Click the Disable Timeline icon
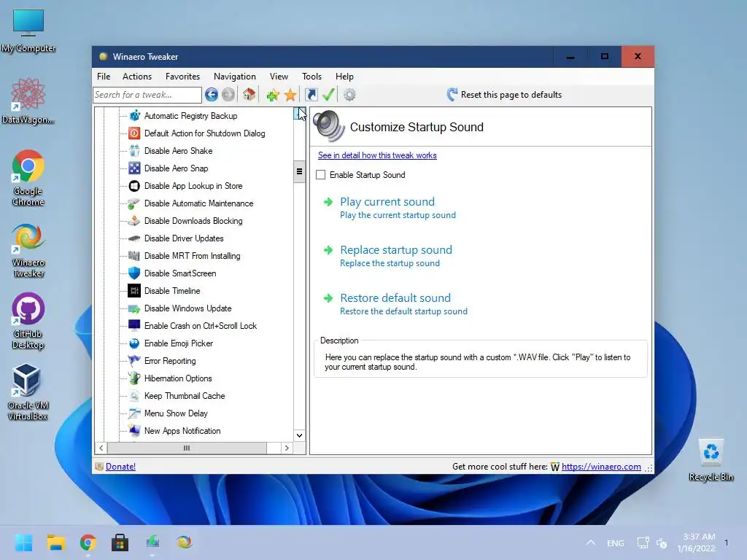The image size is (747, 560). pyautogui.click(x=134, y=291)
